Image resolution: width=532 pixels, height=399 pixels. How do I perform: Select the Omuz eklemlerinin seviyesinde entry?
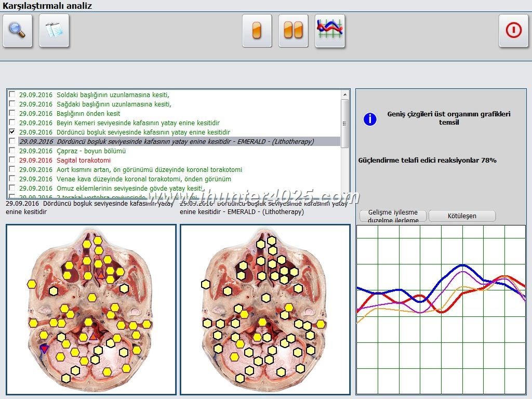(104, 189)
